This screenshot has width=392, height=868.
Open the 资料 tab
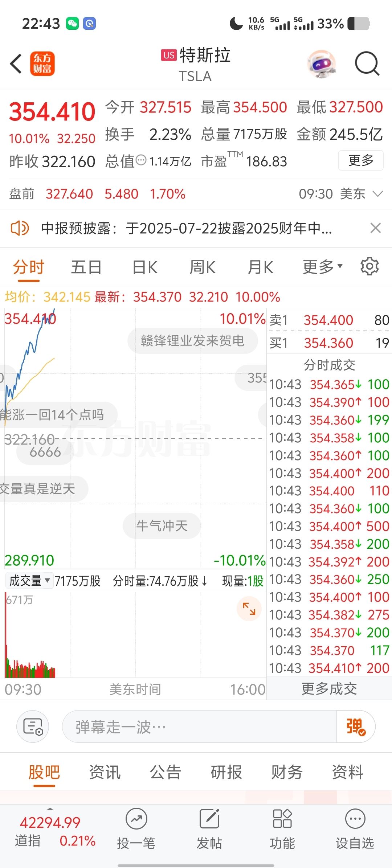coord(348,772)
